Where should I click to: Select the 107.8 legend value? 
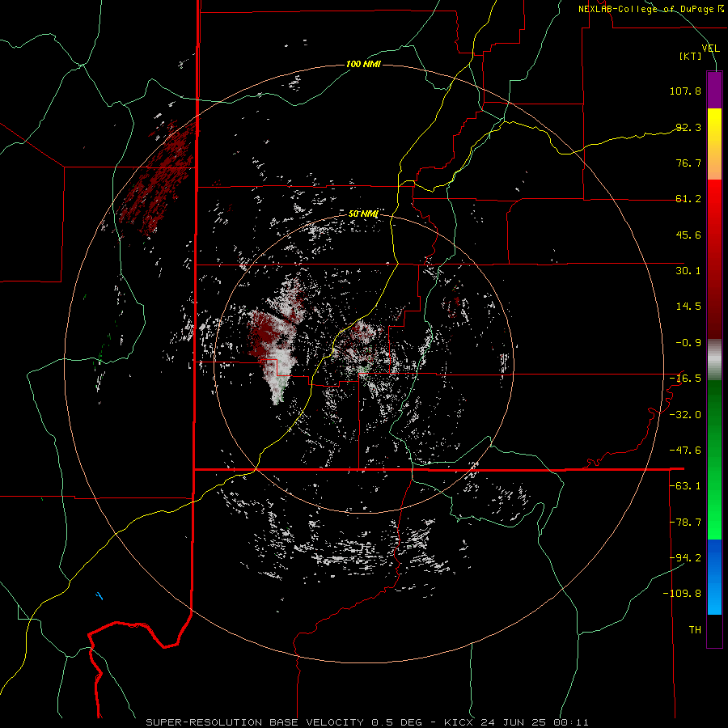click(685, 91)
